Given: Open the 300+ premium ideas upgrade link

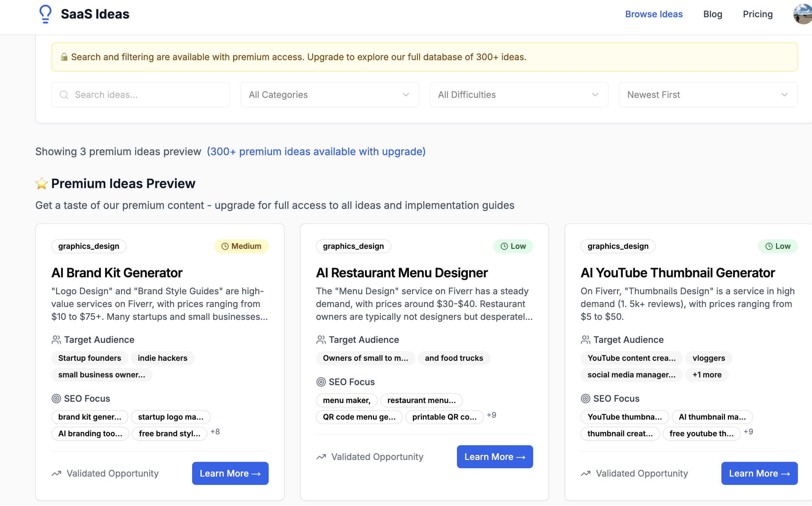Looking at the screenshot, I should click(316, 151).
